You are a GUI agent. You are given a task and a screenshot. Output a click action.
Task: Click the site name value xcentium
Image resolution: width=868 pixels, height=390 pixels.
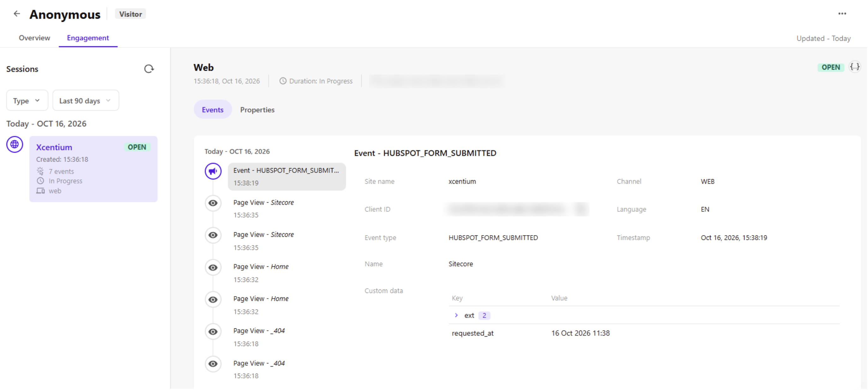462,182
